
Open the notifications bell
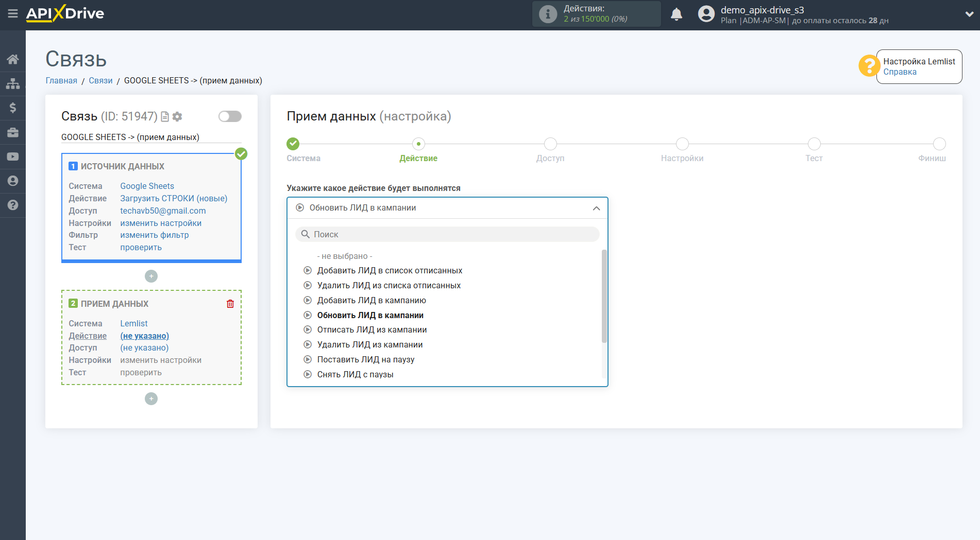pos(677,14)
